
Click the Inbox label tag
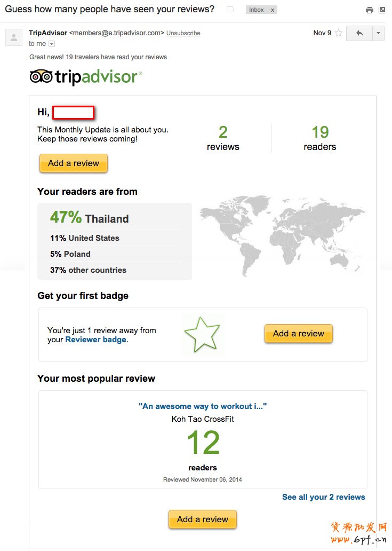pos(257,10)
